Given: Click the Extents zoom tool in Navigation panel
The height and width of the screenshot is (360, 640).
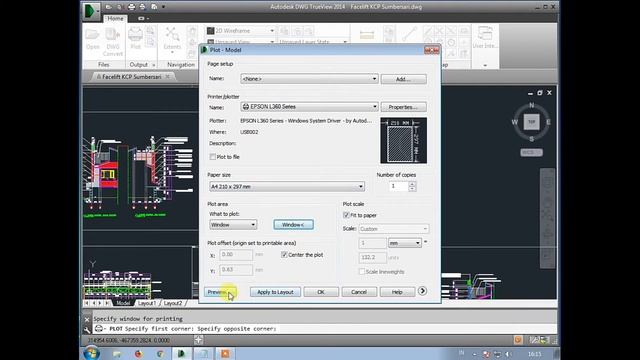Looking at the screenshot, I should pos(172,39).
